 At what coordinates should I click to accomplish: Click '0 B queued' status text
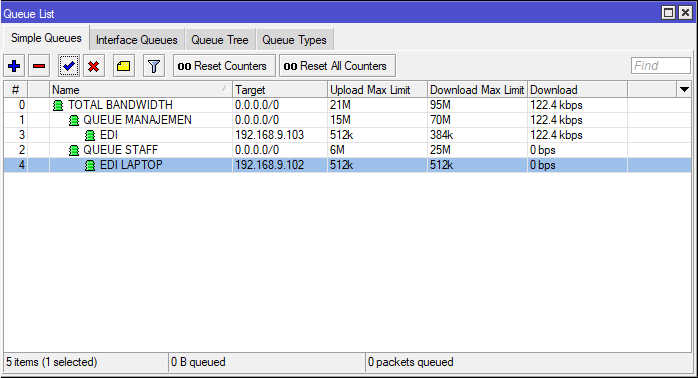point(198,362)
